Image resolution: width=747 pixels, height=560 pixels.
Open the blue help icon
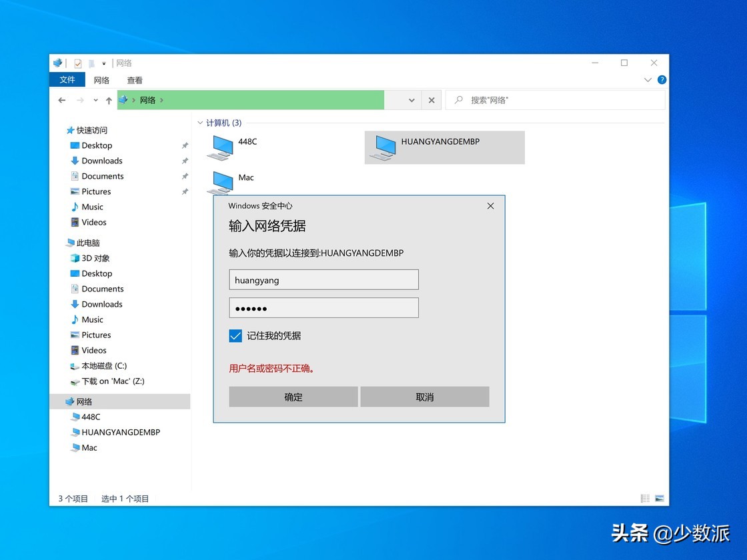click(662, 79)
